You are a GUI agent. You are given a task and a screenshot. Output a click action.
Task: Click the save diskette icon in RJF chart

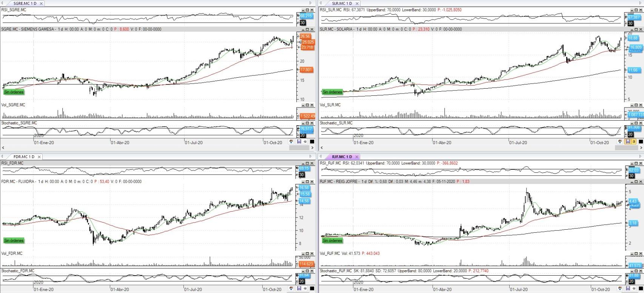click(627, 289)
